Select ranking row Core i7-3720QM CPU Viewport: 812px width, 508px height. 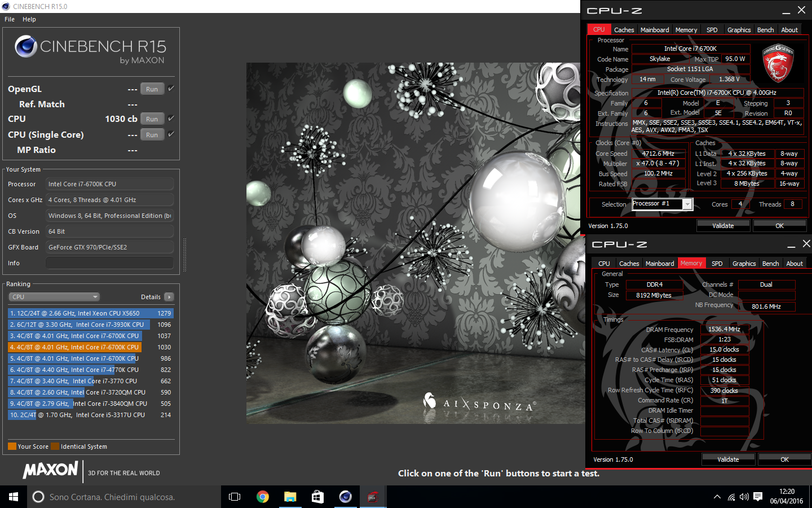(91, 392)
